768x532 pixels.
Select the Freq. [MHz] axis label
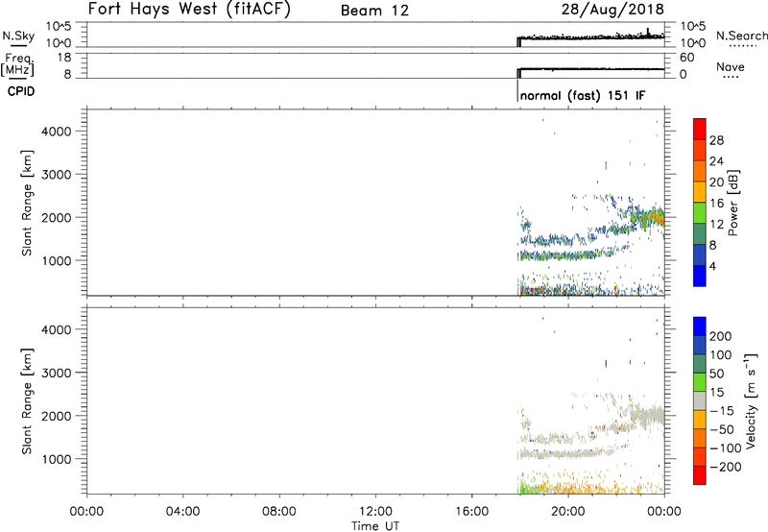tap(15, 67)
